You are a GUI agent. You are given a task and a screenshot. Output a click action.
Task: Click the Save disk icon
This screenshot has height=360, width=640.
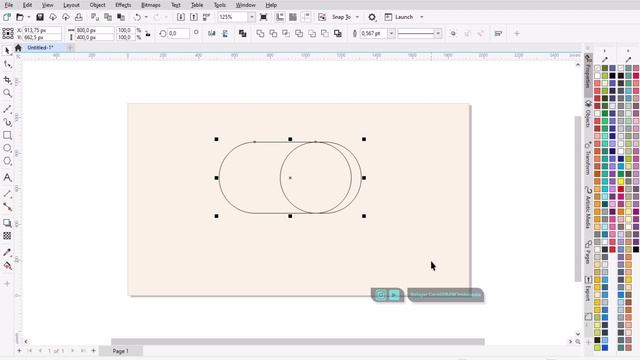[x=40, y=17]
